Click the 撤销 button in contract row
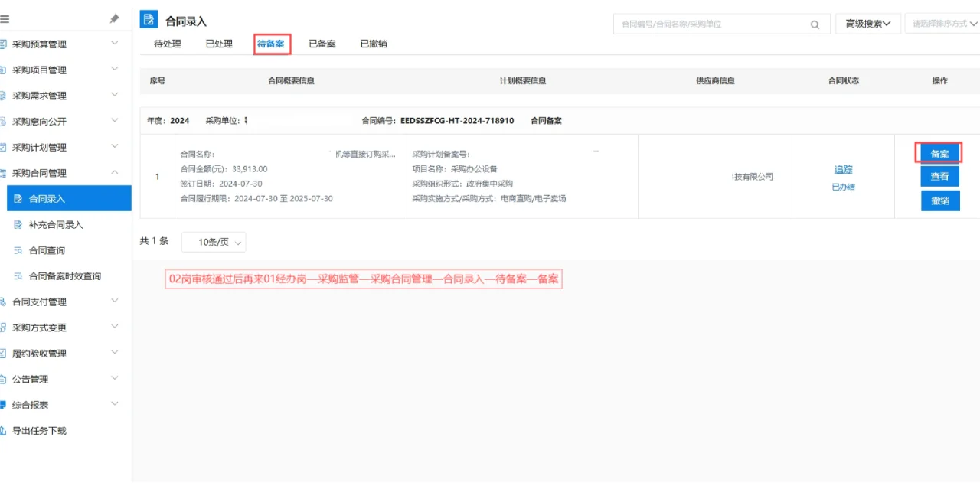Screen dimensions: 980x489 pos(939,200)
